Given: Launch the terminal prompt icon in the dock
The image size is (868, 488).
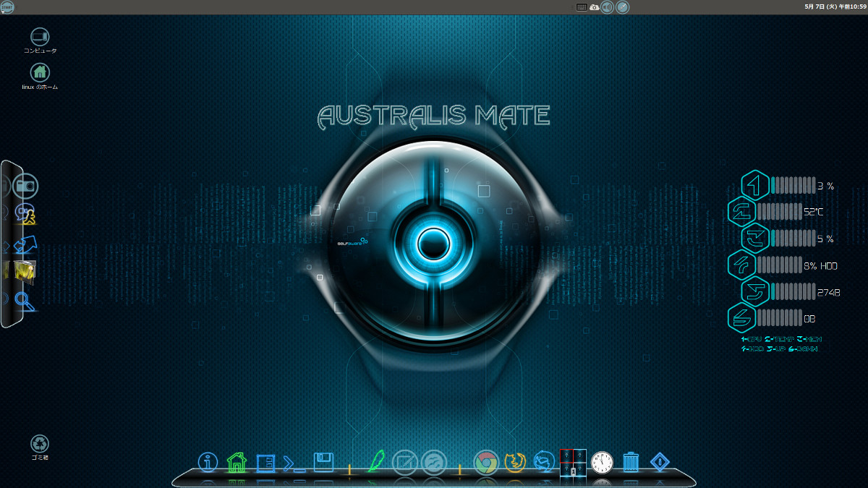Looking at the screenshot, I should coord(294,463).
